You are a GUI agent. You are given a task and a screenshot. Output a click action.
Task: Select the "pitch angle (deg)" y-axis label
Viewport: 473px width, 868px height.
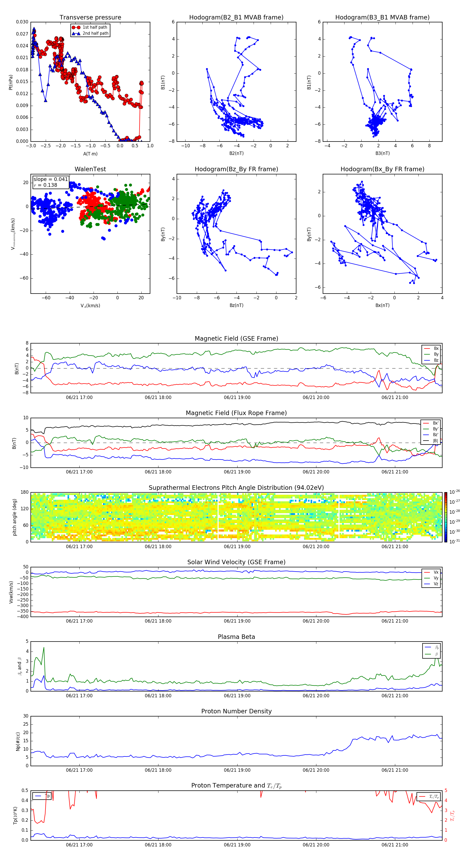click(x=14, y=517)
